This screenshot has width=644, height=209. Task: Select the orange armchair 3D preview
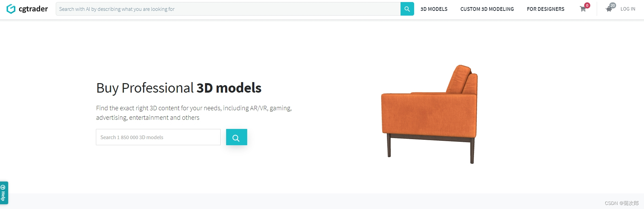429,114
